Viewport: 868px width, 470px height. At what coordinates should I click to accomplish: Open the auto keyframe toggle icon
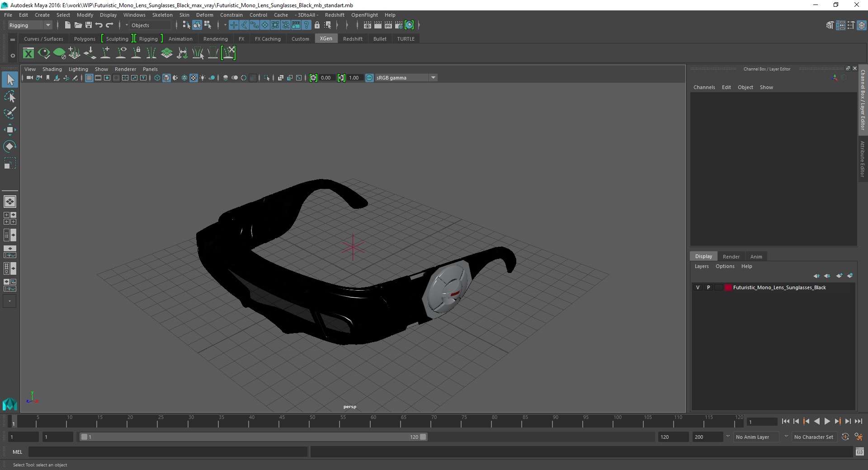[845, 437]
